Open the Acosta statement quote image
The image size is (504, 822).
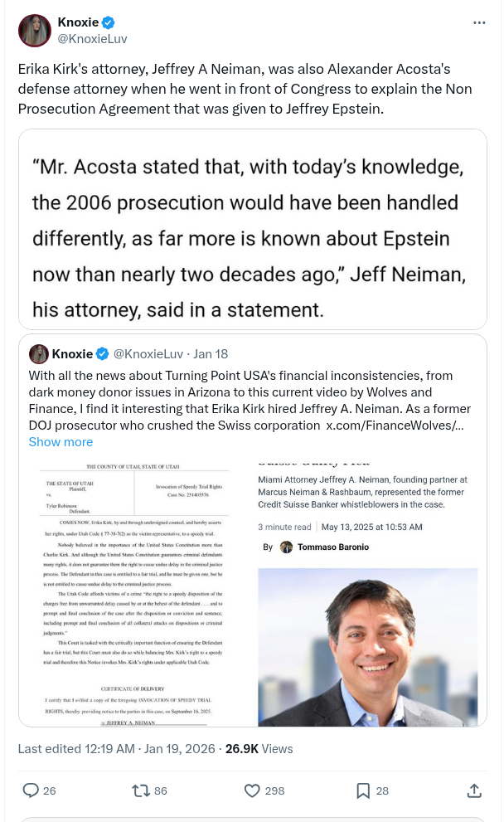pyautogui.click(x=252, y=229)
